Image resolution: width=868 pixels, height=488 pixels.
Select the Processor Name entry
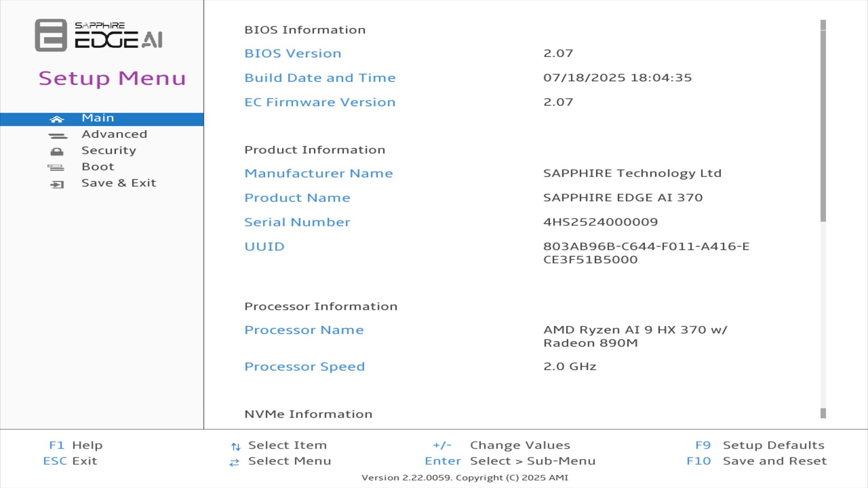point(304,330)
